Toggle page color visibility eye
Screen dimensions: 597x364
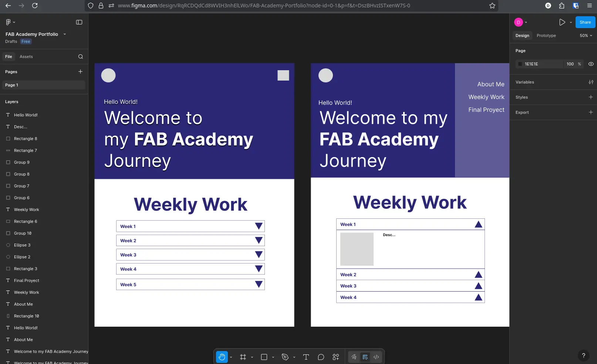[x=590, y=64]
